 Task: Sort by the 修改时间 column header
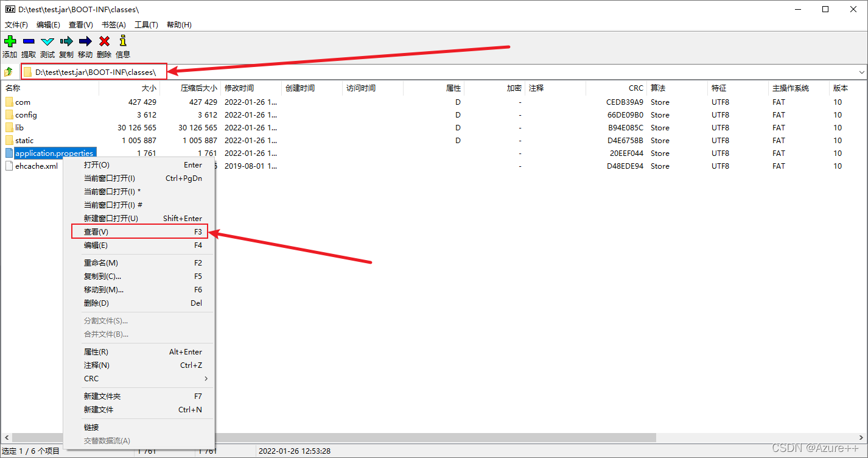(251, 88)
